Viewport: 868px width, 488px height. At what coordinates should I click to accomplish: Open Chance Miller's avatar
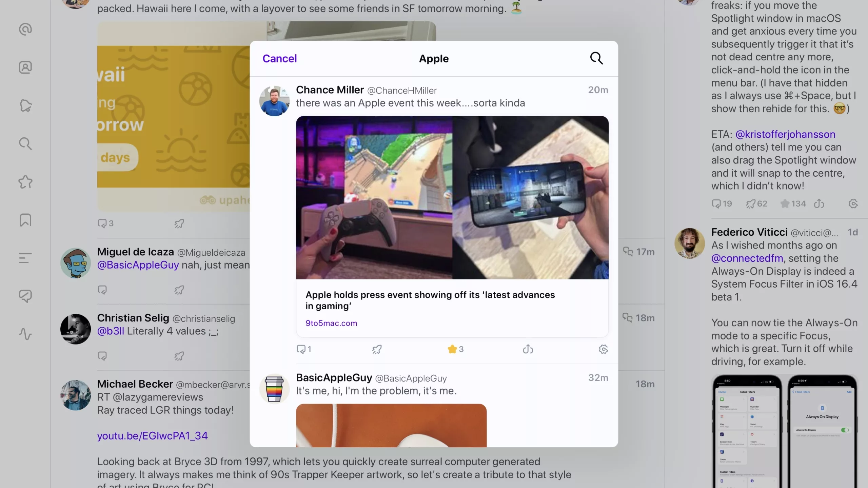point(274,101)
